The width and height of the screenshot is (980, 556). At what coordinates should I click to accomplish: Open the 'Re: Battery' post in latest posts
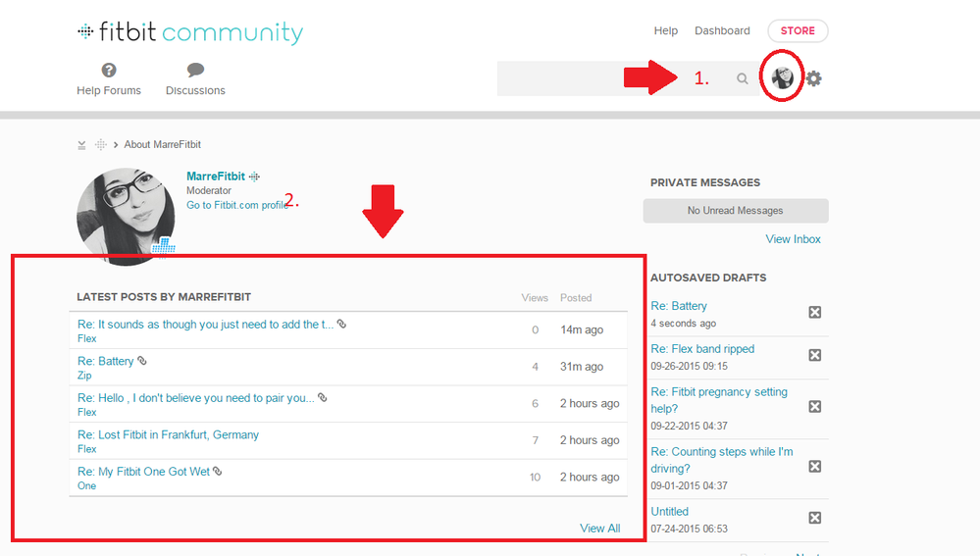tap(106, 361)
